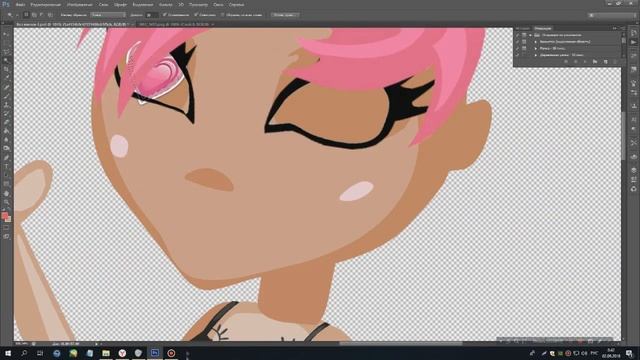Select the Move tool
Viewport: 640px width, 360px height.
tap(6, 34)
